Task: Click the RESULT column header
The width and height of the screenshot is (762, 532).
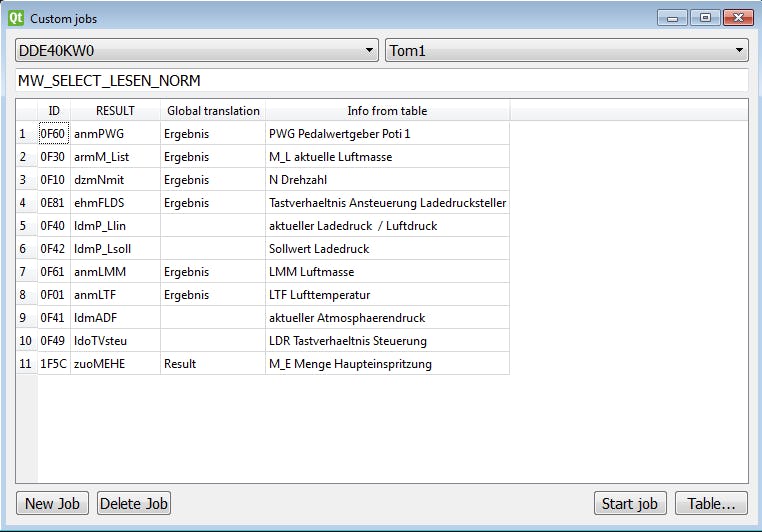Action: (115, 111)
